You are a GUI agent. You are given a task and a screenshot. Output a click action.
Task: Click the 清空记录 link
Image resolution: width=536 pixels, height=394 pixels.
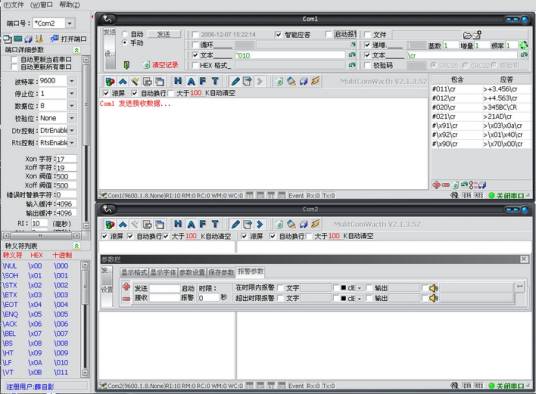click(165, 65)
